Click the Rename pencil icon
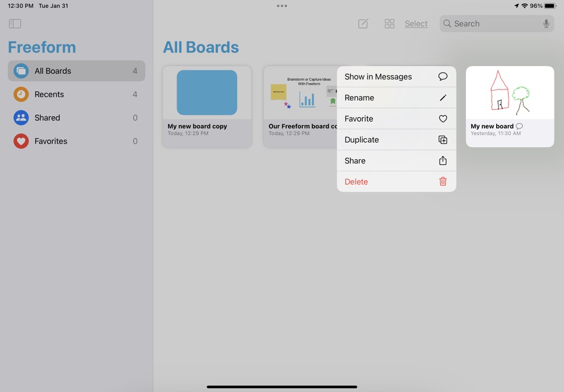Screen dimensions: 564x392 pos(443,97)
